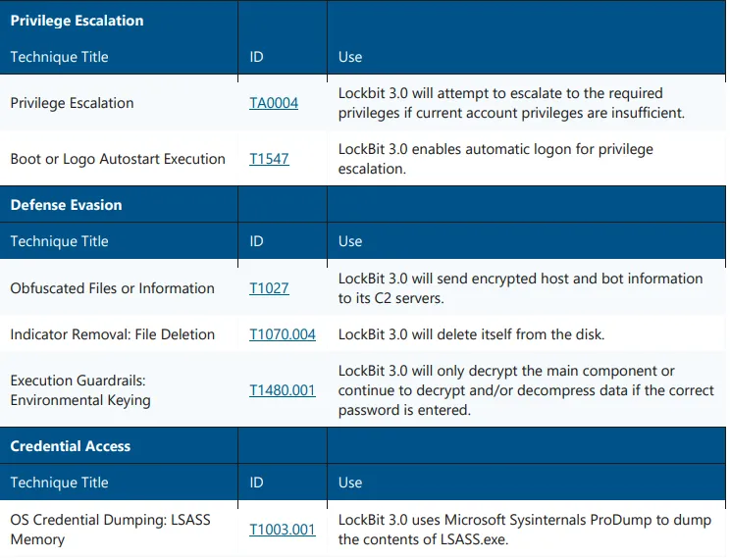The width and height of the screenshot is (730, 560).
Task: Select the Indicator Removal: File Deletion cell
Action: click(x=112, y=334)
